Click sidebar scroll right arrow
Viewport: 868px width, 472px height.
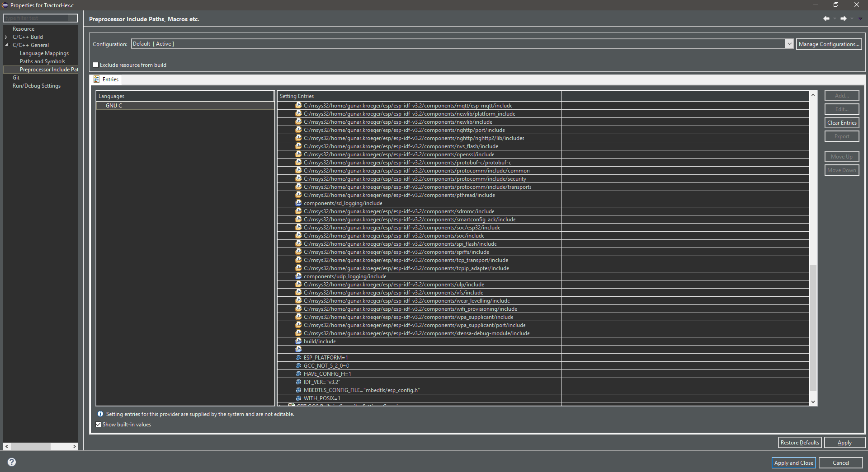pyautogui.click(x=75, y=446)
